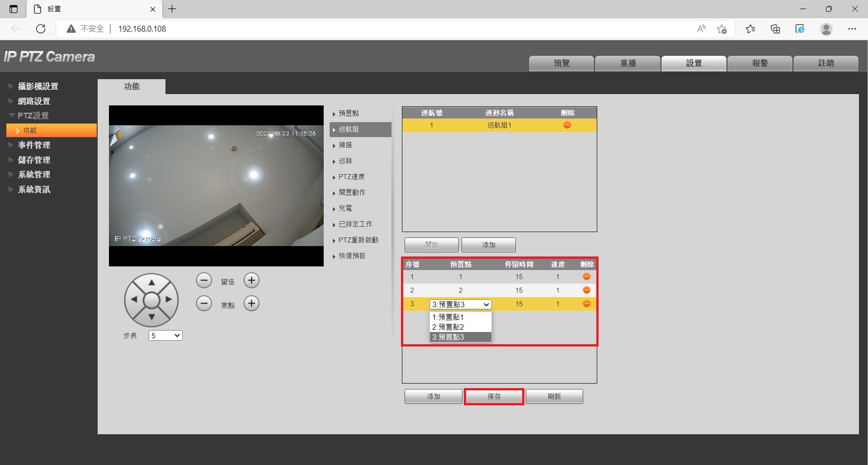Delete preset row 1 from the tour
The width and height of the screenshot is (868, 465).
pos(586,276)
